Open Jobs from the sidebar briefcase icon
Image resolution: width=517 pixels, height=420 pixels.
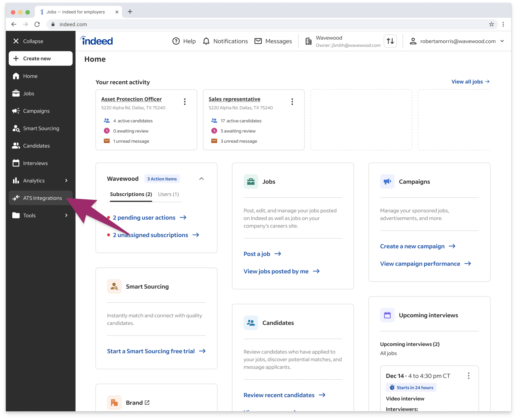point(16,93)
